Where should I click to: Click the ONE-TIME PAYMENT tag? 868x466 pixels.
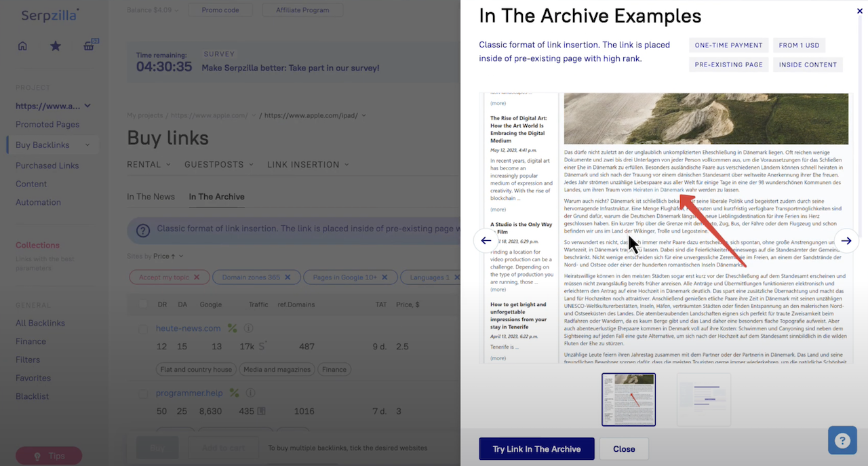tap(729, 45)
